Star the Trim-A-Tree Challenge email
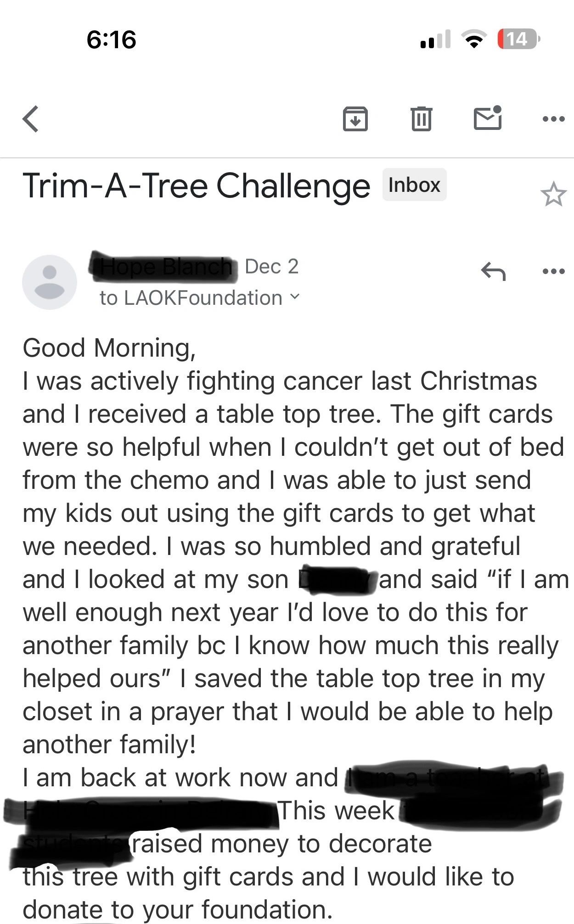 click(553, 194)
